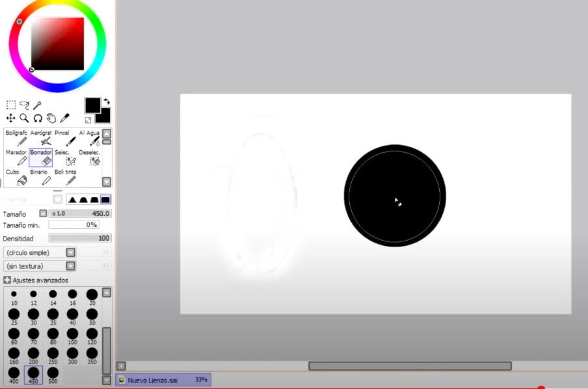This screenshot has height=389, width=588.
Task: Choose the 500 brush size preset
Action: coord(53,375)
